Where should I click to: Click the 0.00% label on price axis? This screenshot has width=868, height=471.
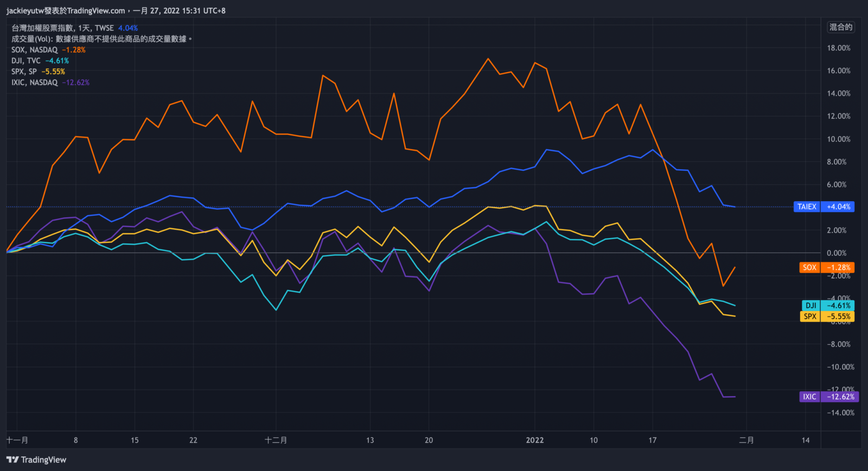(x=836, y=253)
